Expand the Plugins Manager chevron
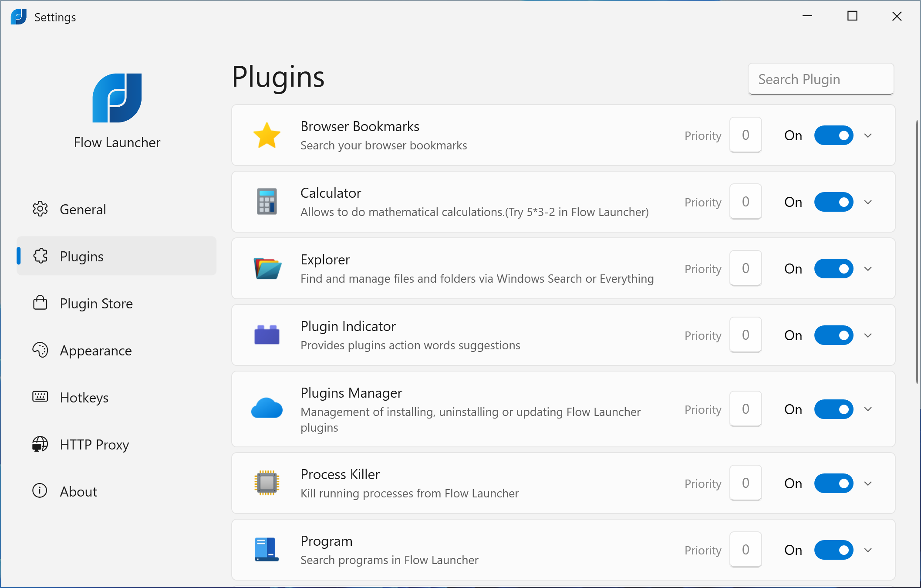 (x=868, y=409)
